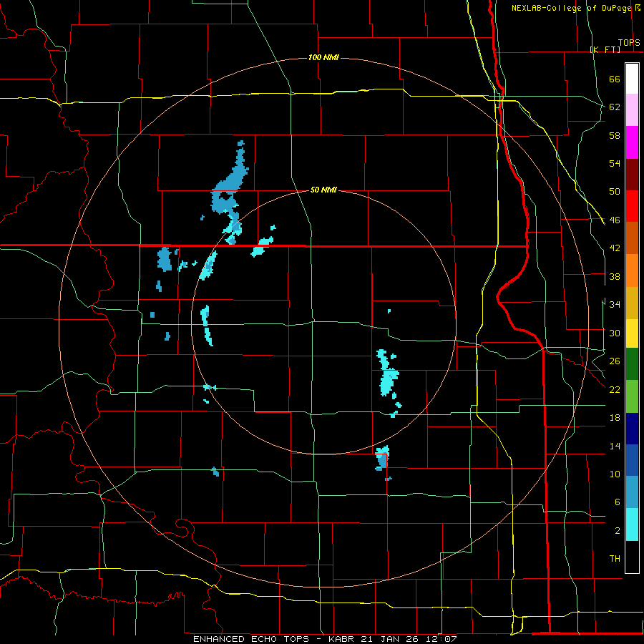Select the 30 legend value
Viewport: 644px width, 644px height.
[x=615, y=333]
